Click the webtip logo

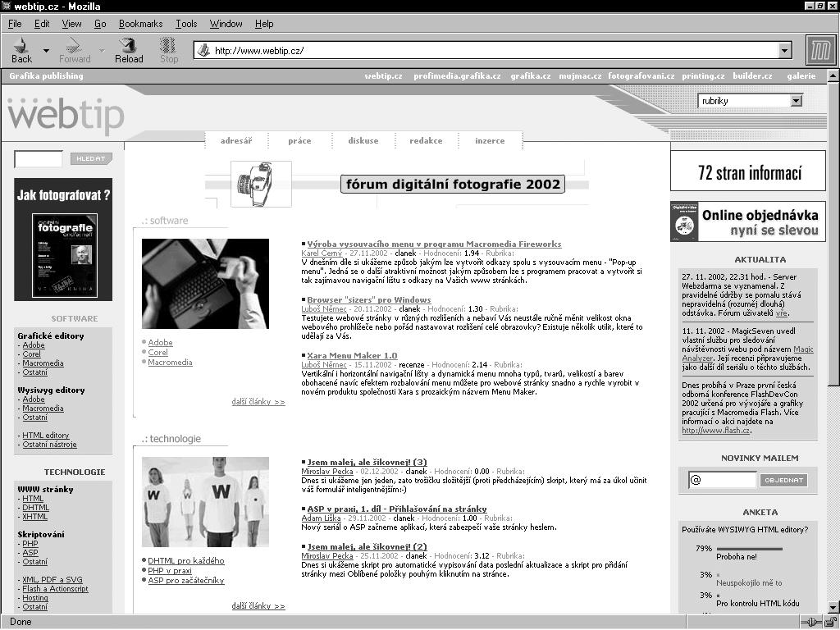(66, 115)
